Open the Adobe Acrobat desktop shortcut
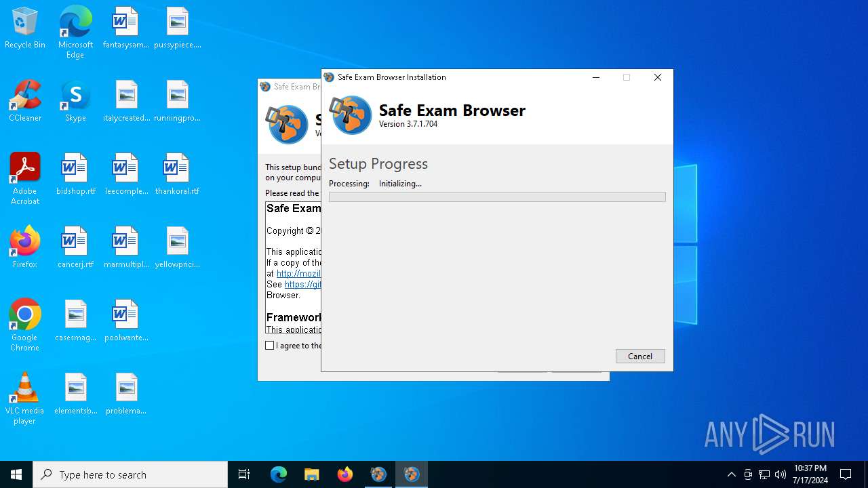868x488 pixels. pyautogui.click(x=25, y=178)
